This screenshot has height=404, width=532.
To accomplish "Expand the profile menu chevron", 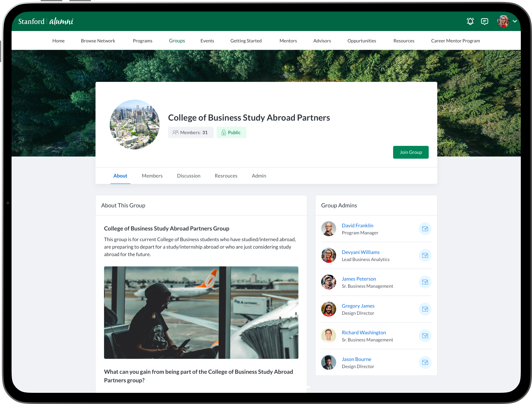I will (x=515, y=21).
